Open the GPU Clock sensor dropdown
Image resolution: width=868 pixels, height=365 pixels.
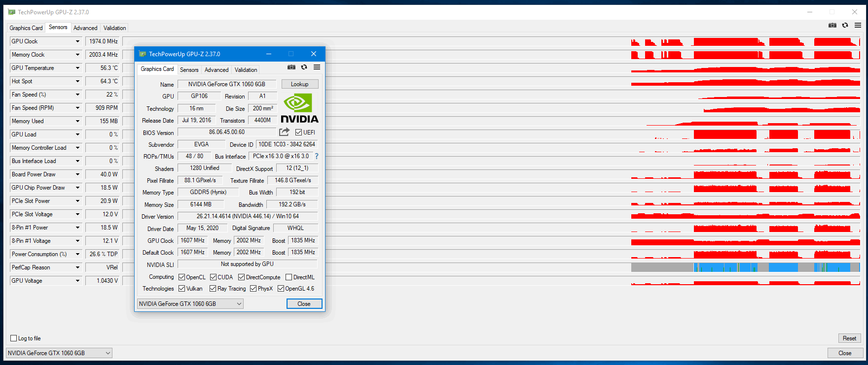[x=77, y=41]
